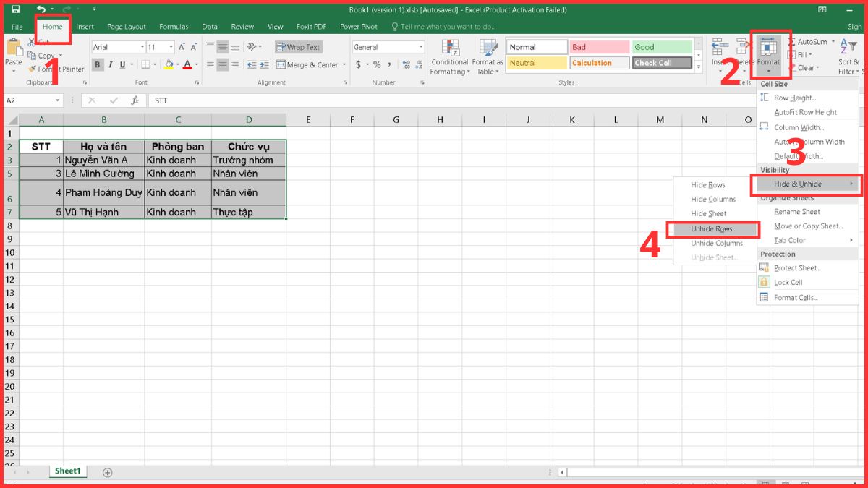Click the Save icon in title bar
This screenshot has height=488, width=868.
(x=16, y=9)
